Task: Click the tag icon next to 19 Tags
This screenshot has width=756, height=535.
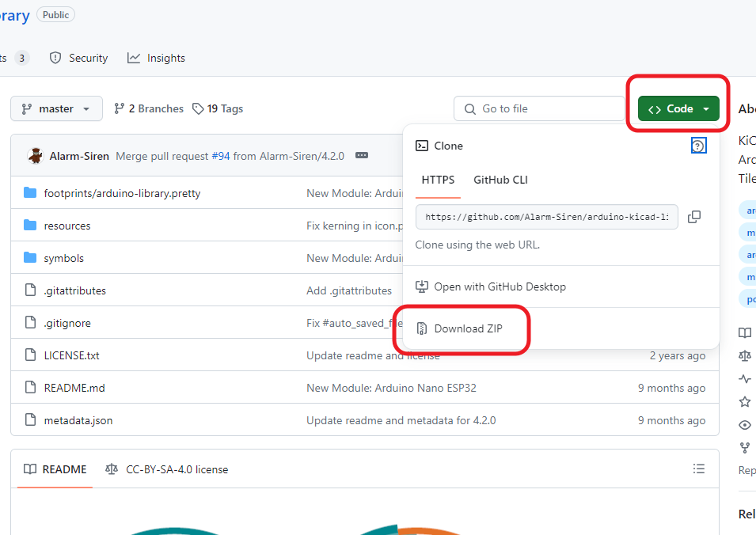Action: 198,109
